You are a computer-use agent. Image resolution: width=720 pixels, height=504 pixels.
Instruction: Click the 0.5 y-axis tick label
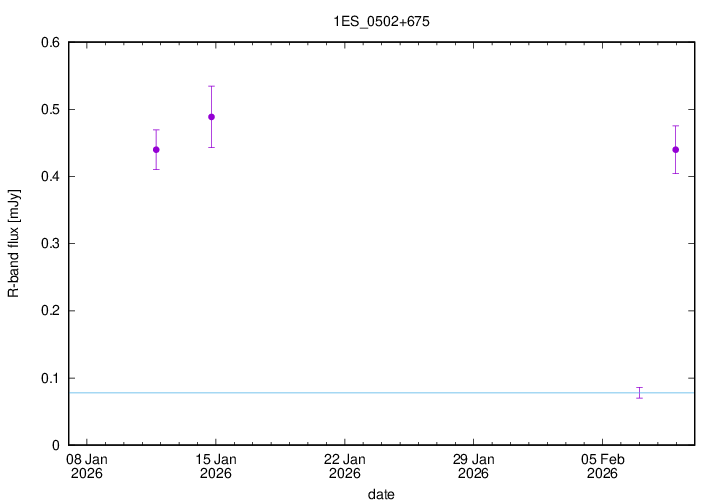pyautogui.click(x=50, y=109)
